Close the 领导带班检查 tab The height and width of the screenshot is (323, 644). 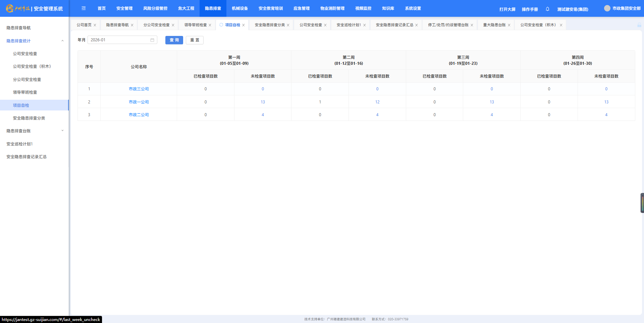[x=210, y=25]
